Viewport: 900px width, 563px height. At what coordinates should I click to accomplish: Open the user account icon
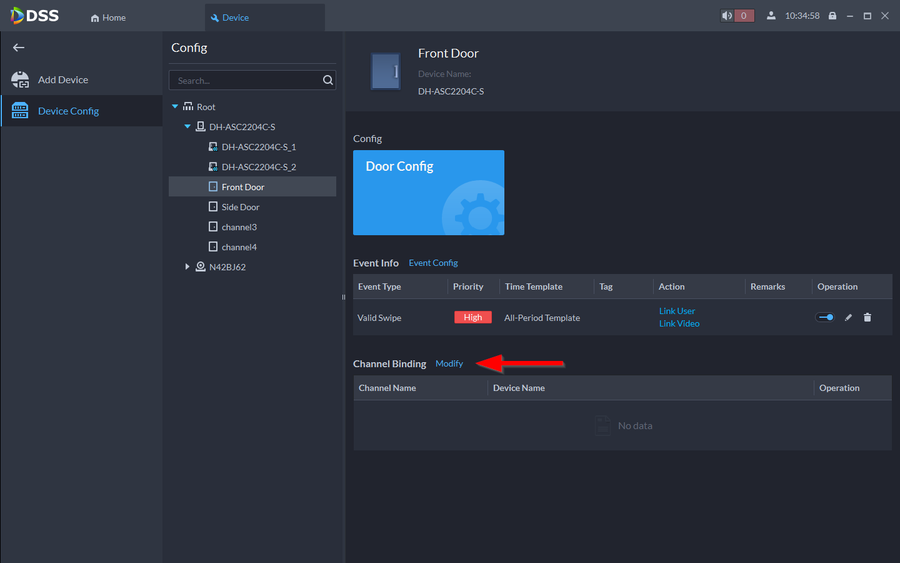click(771, 15)
